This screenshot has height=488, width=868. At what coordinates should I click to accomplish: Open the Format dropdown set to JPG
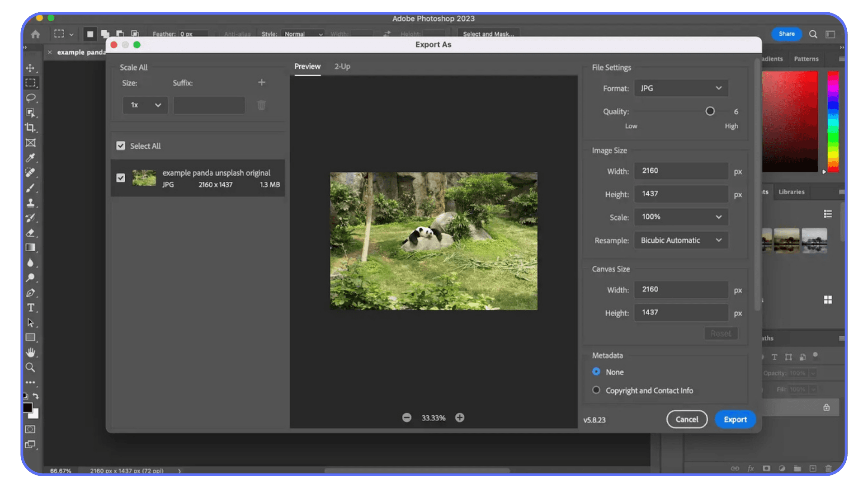681,88
